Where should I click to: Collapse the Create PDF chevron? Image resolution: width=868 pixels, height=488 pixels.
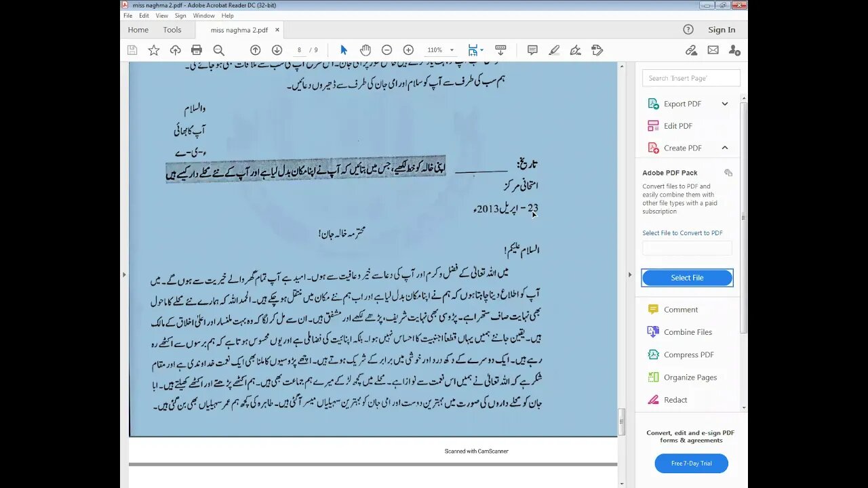click(724, 148)
